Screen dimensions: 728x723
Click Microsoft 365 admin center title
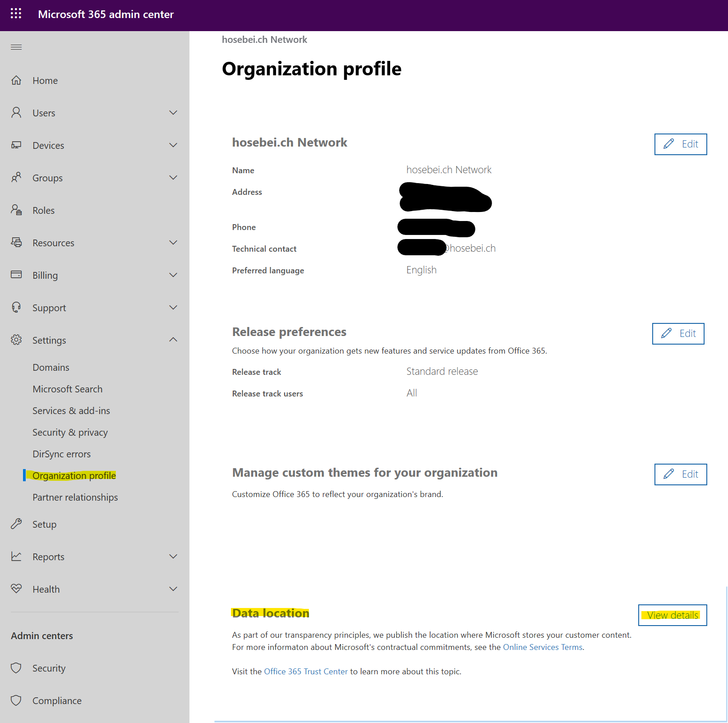click(x=106, y=14)
